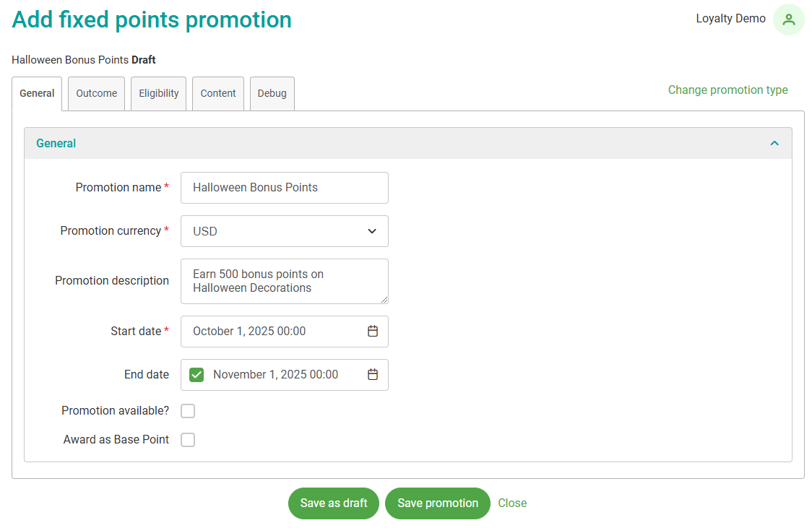
Task: Check the Award as Base Point box
Action: coord(188,440)
